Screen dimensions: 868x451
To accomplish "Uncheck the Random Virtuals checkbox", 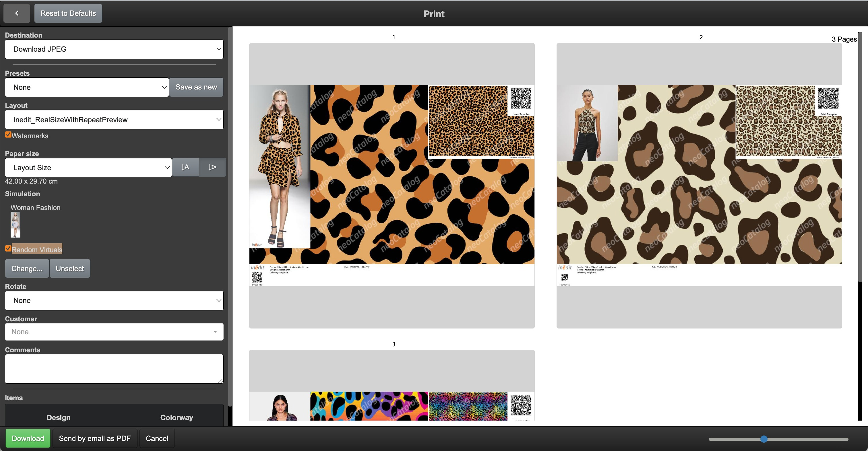I will pyautogui.click(x=8, y=248).
